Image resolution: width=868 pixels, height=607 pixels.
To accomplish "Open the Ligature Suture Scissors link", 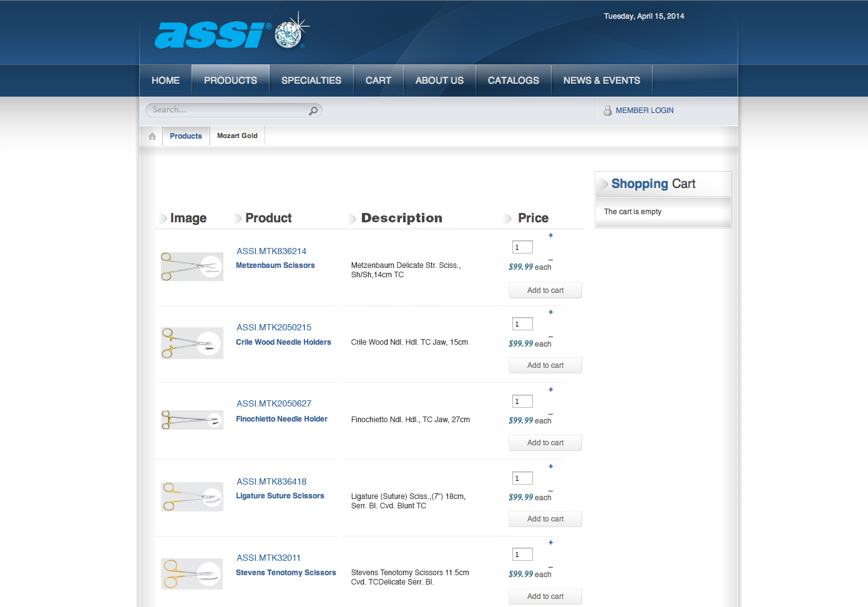I will [280, 496].
